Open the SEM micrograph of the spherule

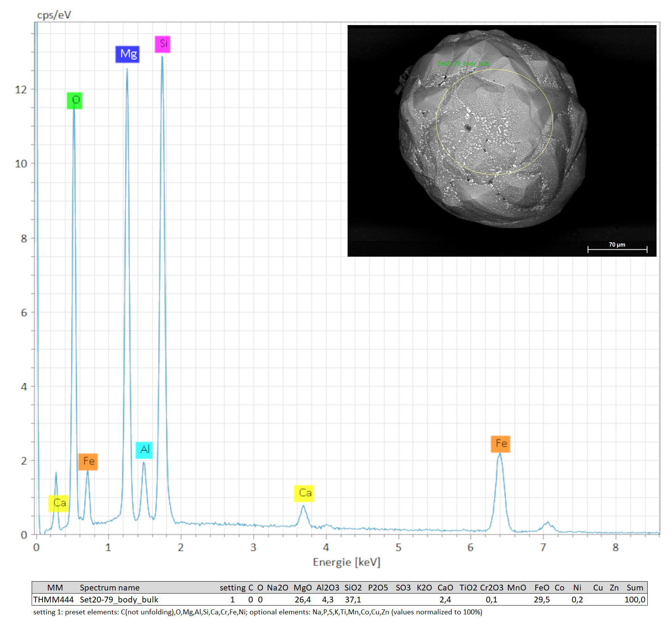click(x=501, y=140)
